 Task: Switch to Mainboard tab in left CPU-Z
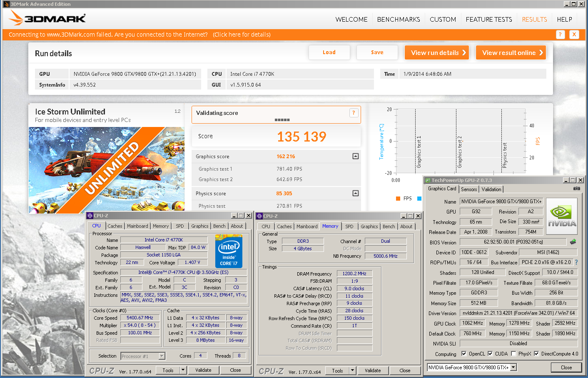[x=137, y=226]
